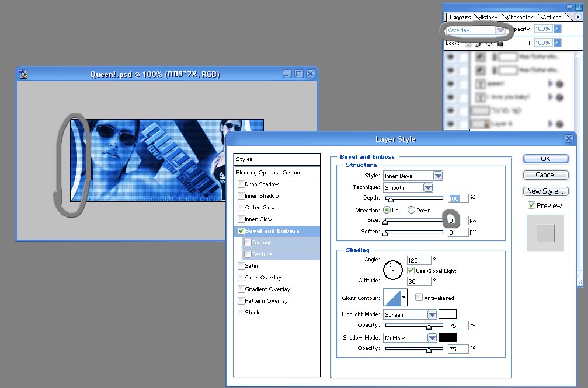Select the Down direction radio button
Viewport: 588px width, 388px height.
pos(411,210)
